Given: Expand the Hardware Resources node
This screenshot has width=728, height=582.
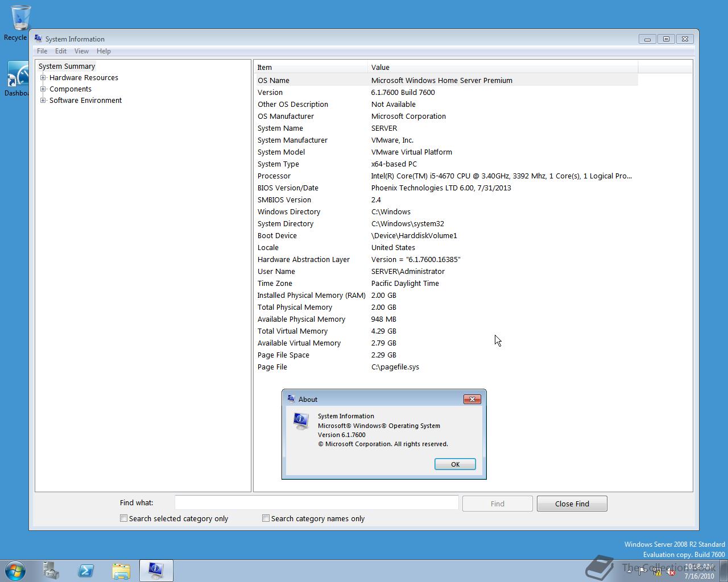Looking at the screenshot, I should pyautogui.click(x=43, y=78).
